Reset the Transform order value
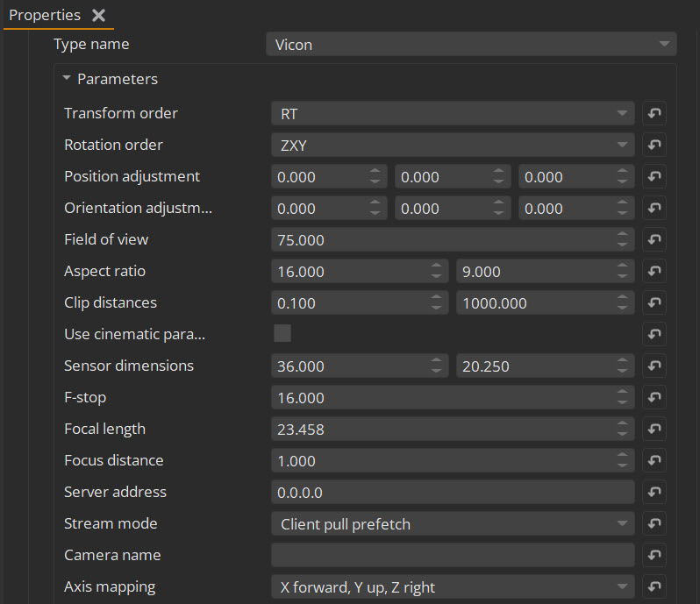This screenshot has height=604, width=700. point(654,113)
